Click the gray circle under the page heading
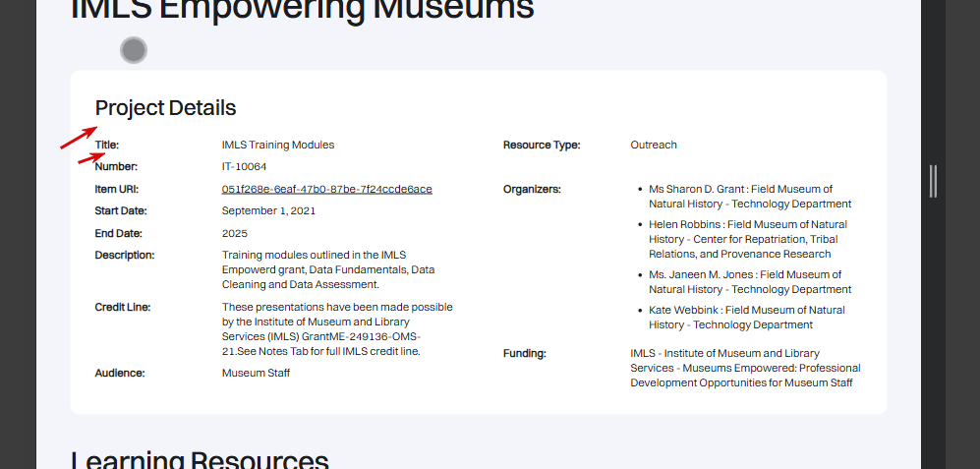 coord(134,50)
